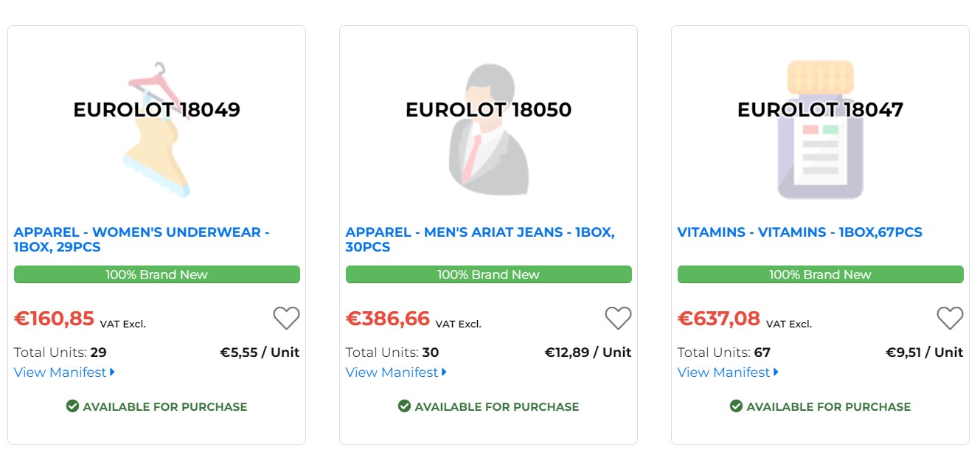Click the EUROLOT 18049 heading
This screenshot has width=980, height=458.
(x=156, y=110)
